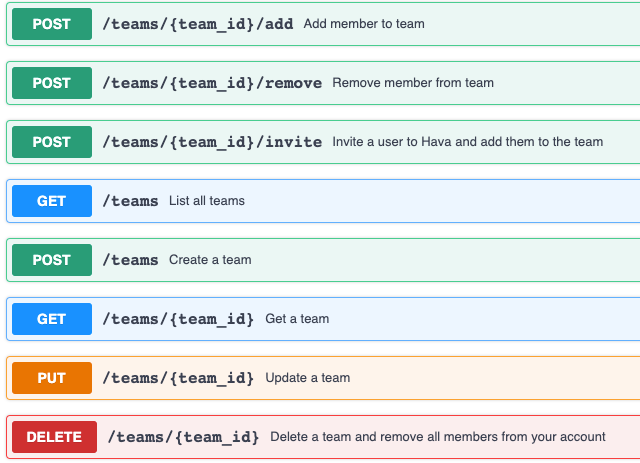The width and height of the screenshot is (640, 463).
Task: Expand the 'Get a team' endpoint
Action: 297,319
